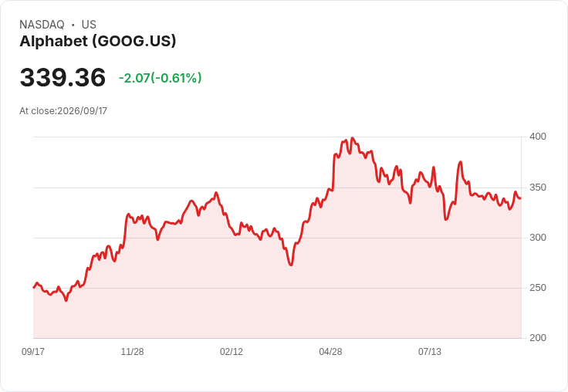Screen dimensions: 568x392
Task: Select the At close:2026/09/17 date text
Action: 63,111
